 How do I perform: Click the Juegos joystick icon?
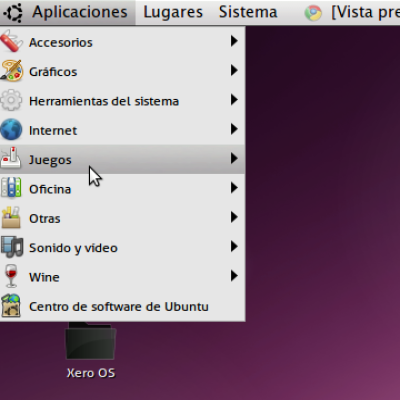(11, 158)
